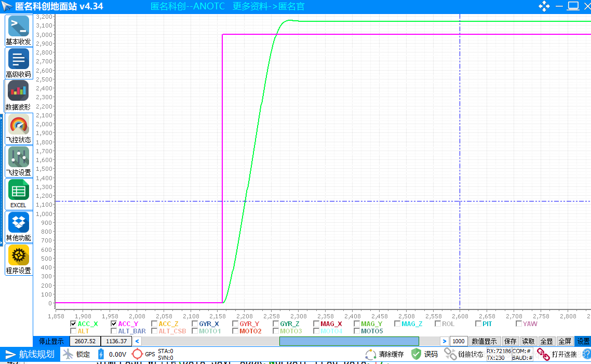Click the app logo arrow in title bar
Viewport: 591px width, 364px height.
point(7,6)
